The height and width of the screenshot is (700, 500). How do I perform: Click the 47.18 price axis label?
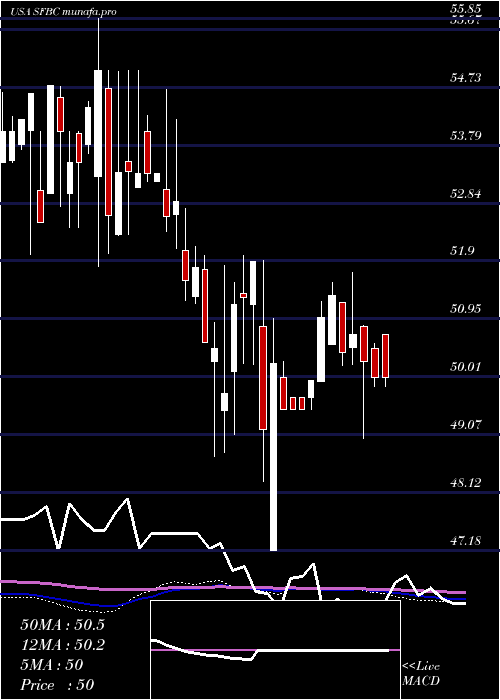click(x=466, y=541)
